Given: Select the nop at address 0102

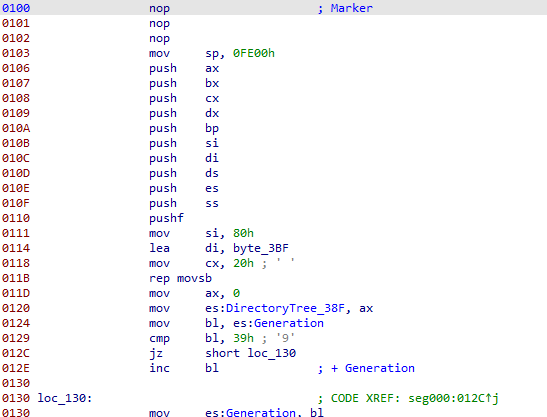Looking at the screenshot, I should click(159, 38).
